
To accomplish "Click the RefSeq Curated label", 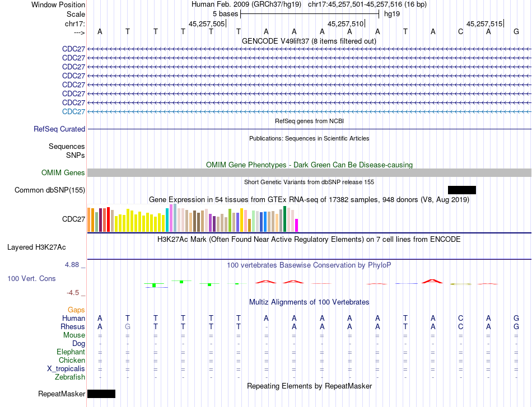I will coord(59,129).
